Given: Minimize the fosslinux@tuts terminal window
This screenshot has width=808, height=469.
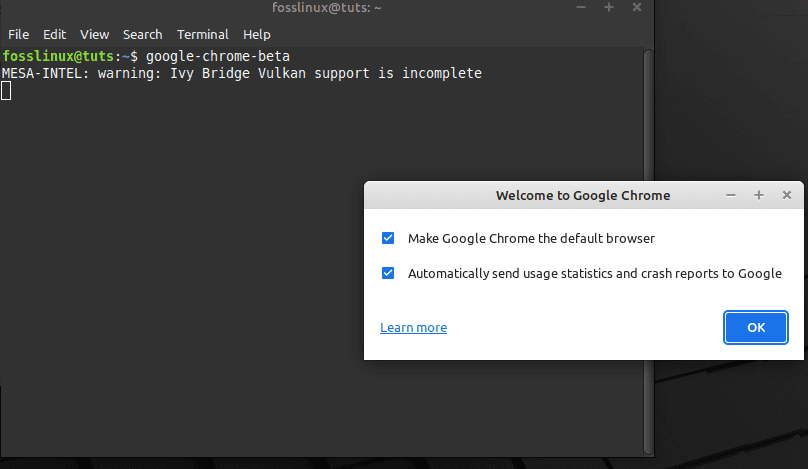Looking at the screenshot, I should [x=581, y=7].
